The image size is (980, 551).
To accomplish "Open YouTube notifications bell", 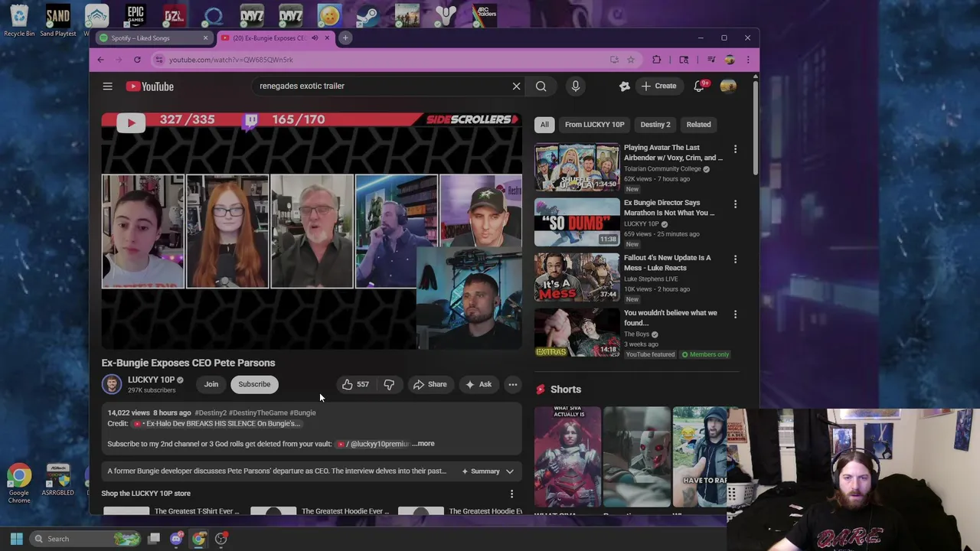I will click(699, 86).
